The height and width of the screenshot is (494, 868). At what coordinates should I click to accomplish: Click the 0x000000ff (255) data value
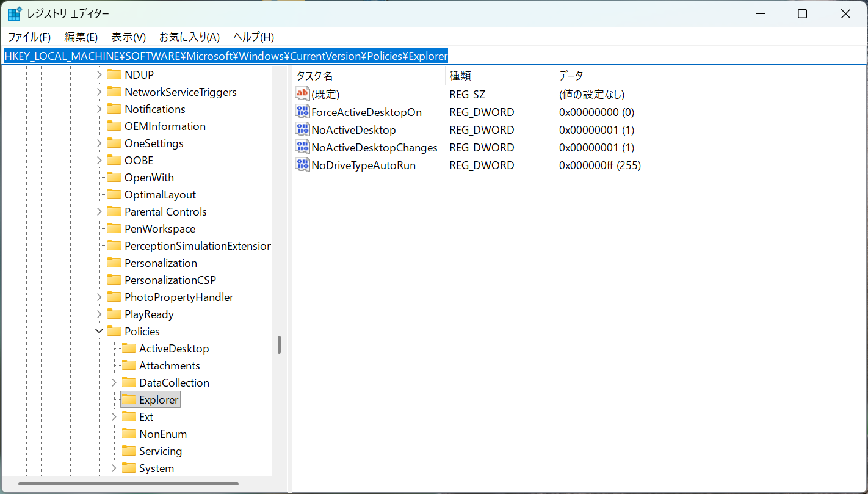tap(600, 165)
